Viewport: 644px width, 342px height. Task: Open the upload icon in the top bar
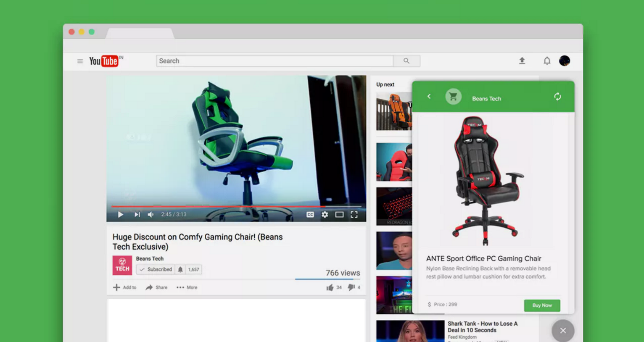pos(522,61)
